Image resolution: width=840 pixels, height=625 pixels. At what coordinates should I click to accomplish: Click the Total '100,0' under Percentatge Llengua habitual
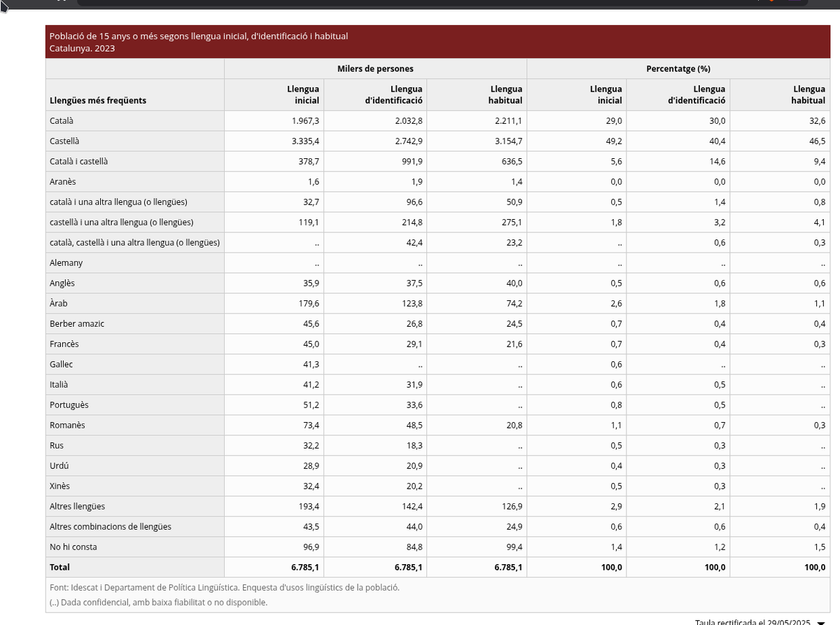pyautogui.click(x=814, y=568)
